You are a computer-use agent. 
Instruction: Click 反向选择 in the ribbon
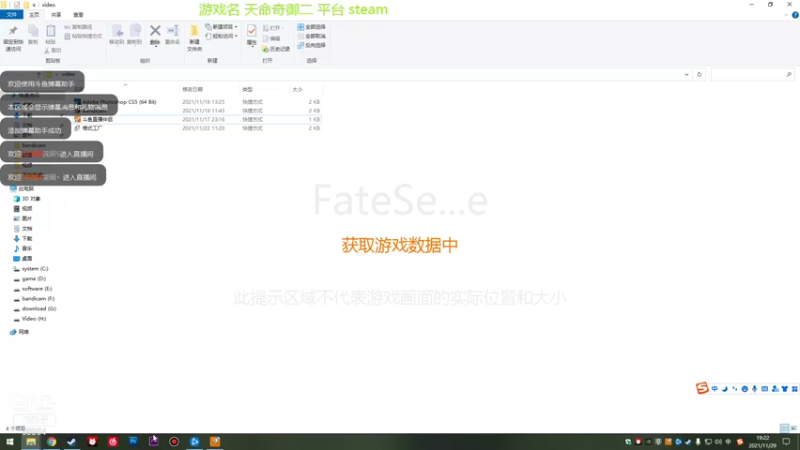coord(311,45)
